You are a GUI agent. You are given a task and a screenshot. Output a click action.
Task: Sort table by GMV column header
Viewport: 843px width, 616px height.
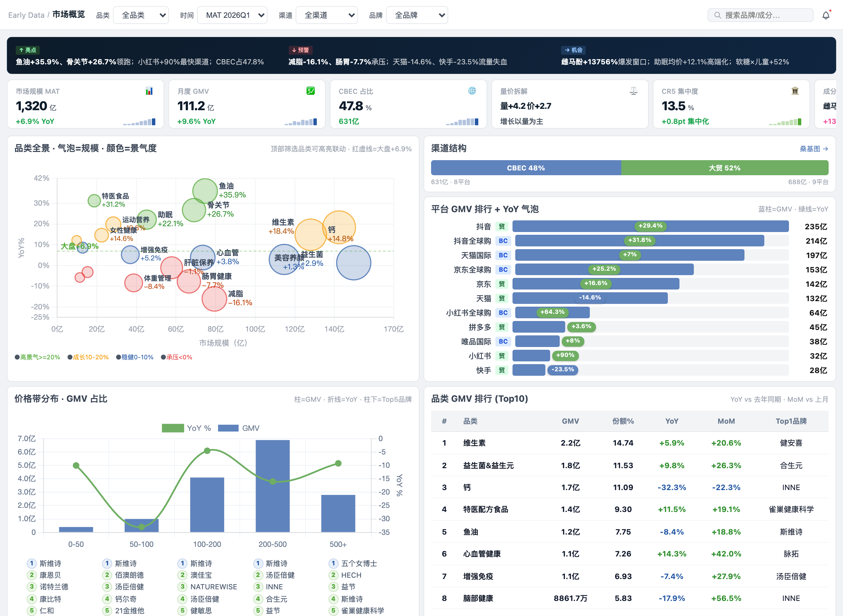pyautogui.click(x=570, y=421)
